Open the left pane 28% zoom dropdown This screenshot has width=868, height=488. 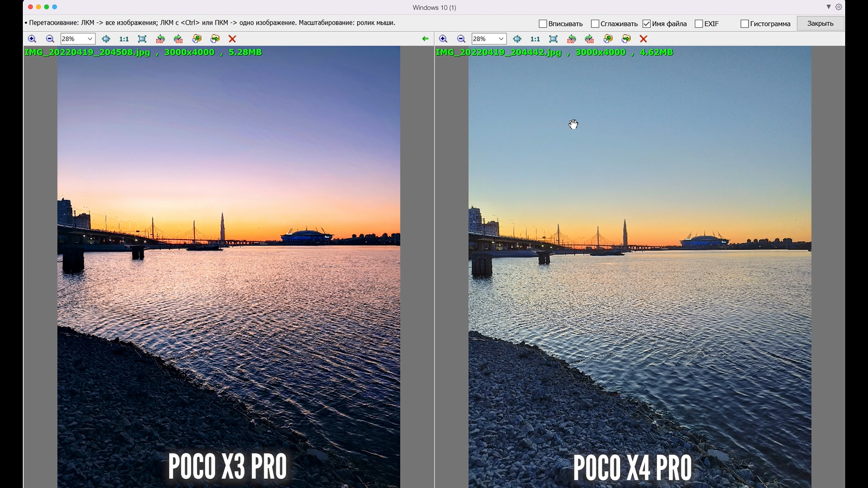point(90,39)
